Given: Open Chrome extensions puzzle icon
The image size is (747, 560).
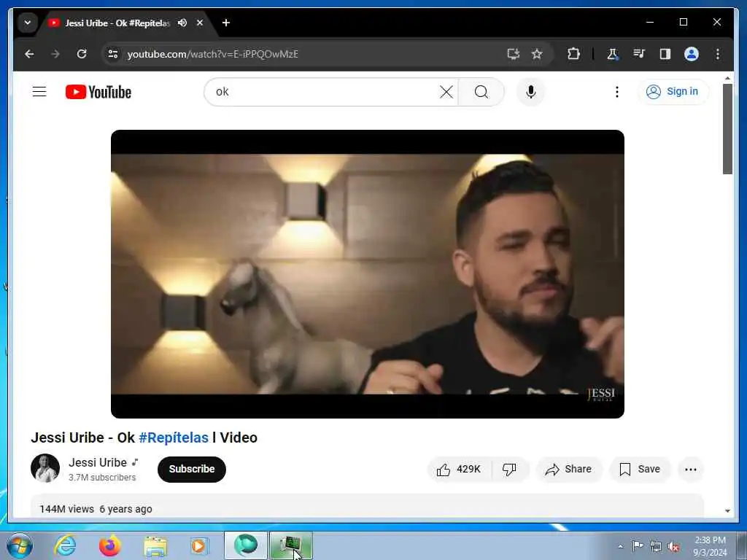Looking at the screenshot, I should tap(573, 54).
